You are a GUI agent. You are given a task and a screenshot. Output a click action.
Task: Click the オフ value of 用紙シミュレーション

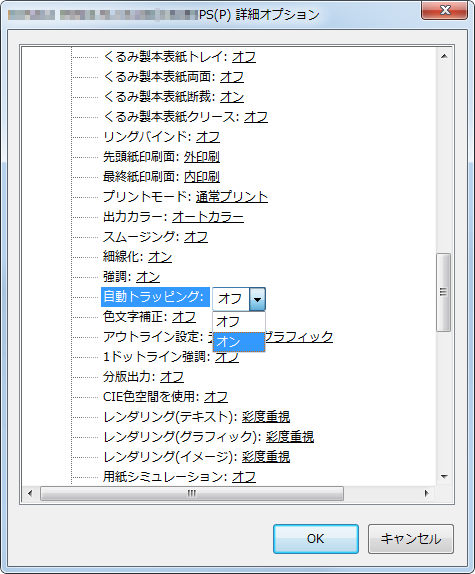(244, 477)
